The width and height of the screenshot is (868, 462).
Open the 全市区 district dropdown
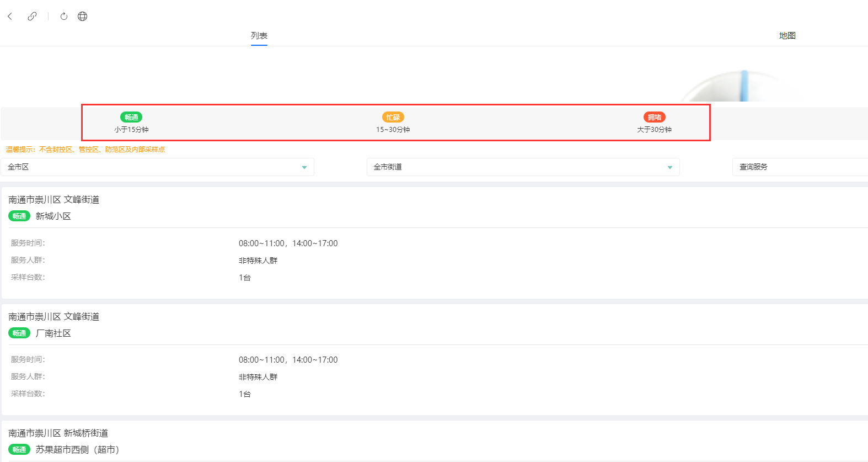click(157, 167)
